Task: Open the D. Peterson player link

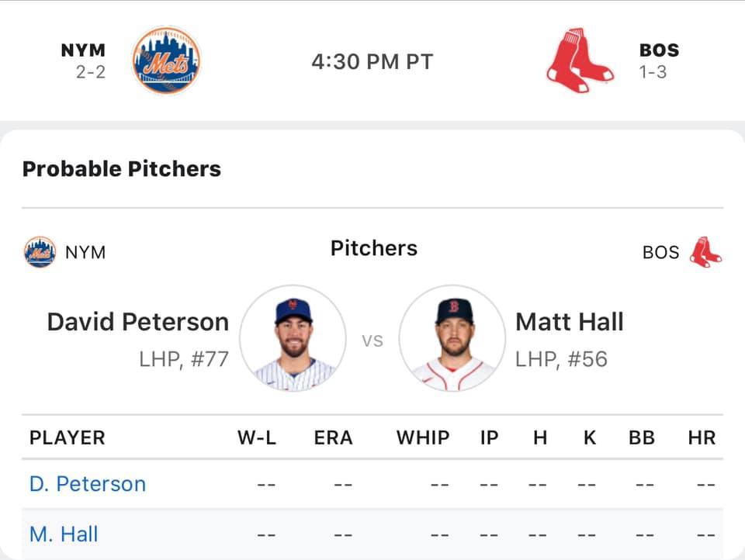Action: pos(88,484)
